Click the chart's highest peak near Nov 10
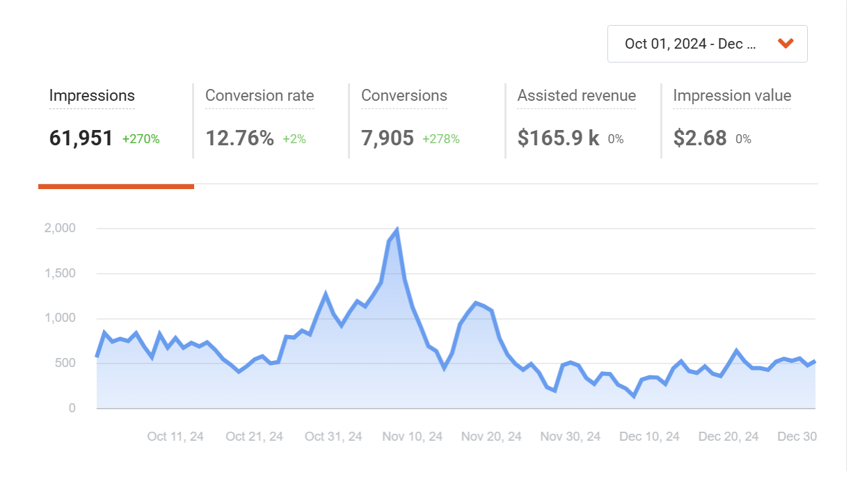 (x=397, y=229)
